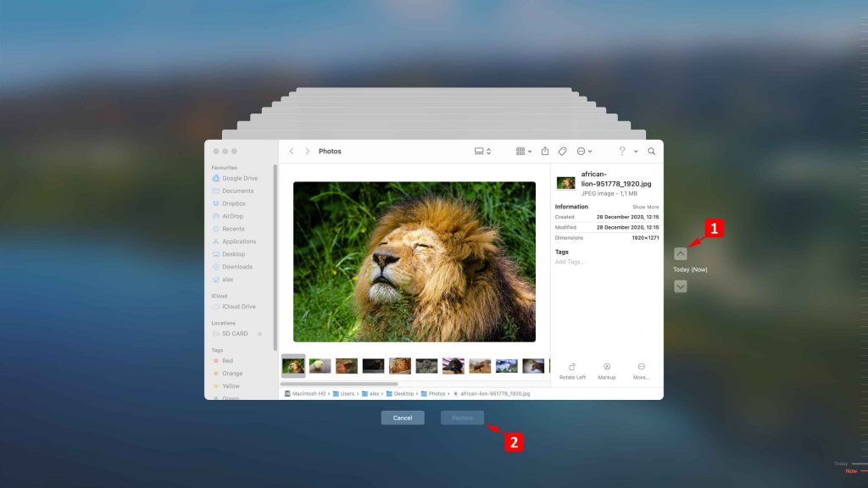Click the Share toolbar icon
Screen dimensions: 868x488
545,151
